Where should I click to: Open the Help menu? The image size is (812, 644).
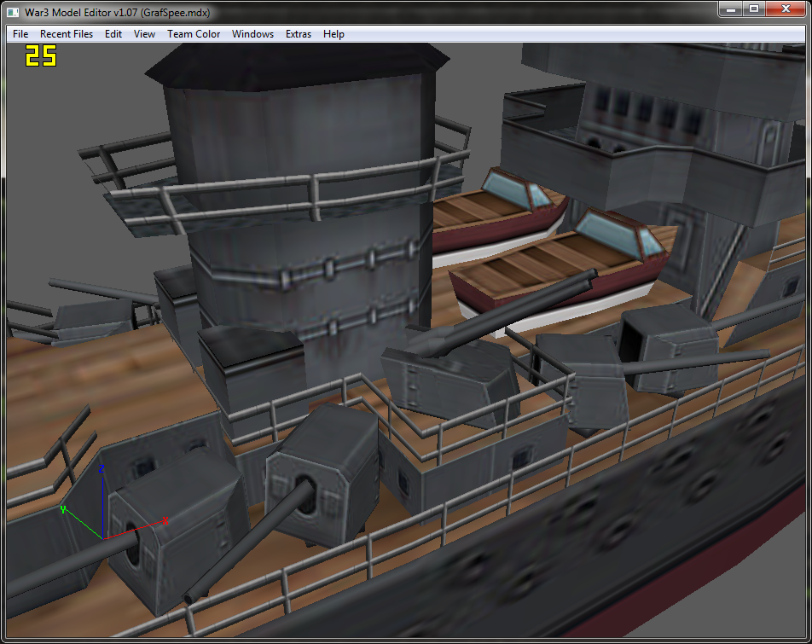pyautogui.click(x=333, y=34)
